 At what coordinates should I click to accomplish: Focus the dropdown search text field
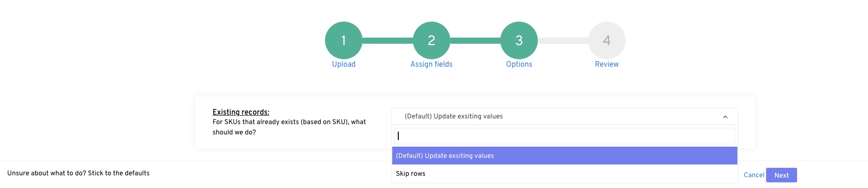[x=565, y=136]
